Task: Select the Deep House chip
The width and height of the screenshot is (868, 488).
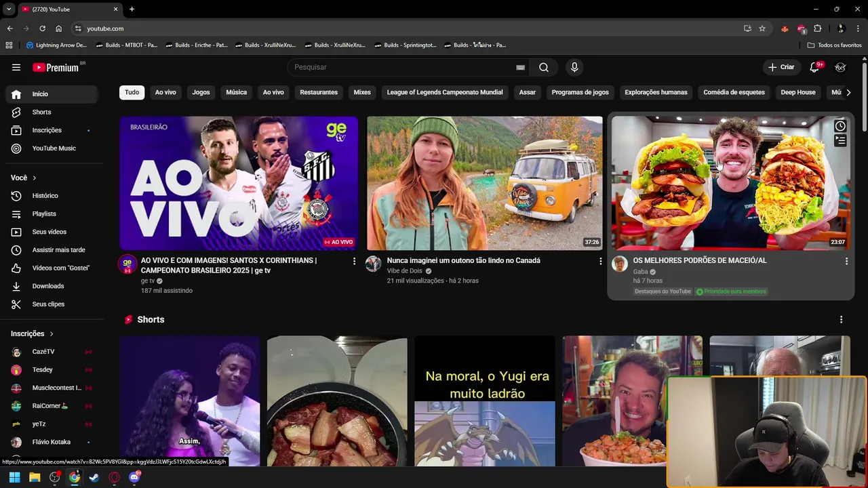Action: [798, 92]
